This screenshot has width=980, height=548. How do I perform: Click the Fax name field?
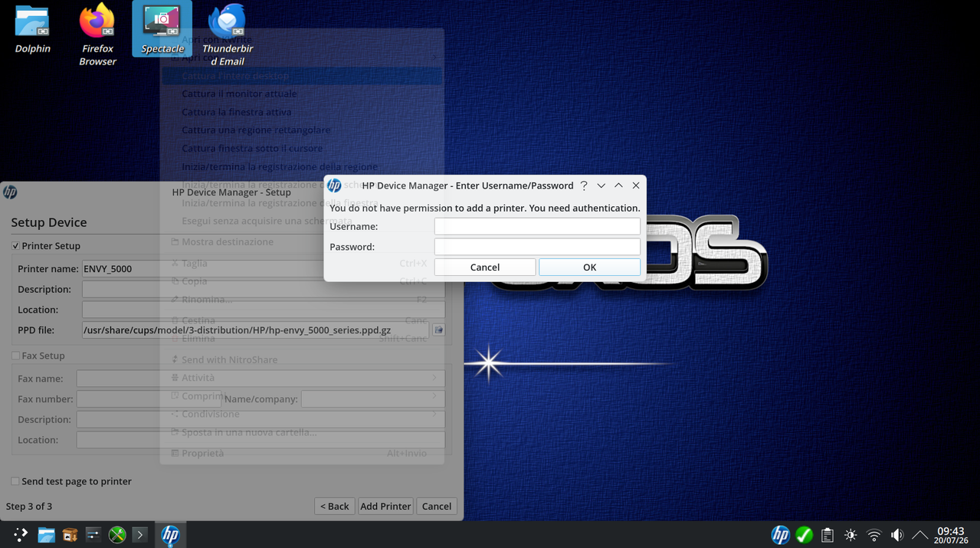(x=261, y=379)
